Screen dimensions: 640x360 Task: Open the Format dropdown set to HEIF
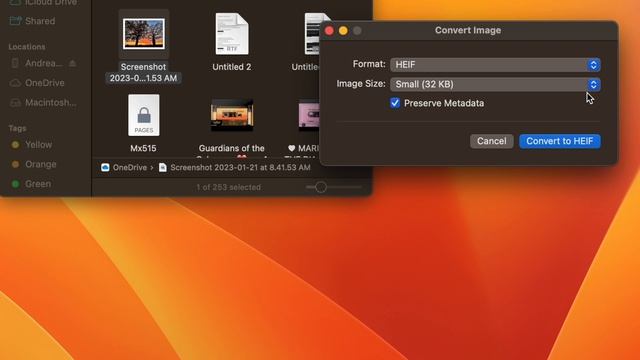tap(495, 64)
